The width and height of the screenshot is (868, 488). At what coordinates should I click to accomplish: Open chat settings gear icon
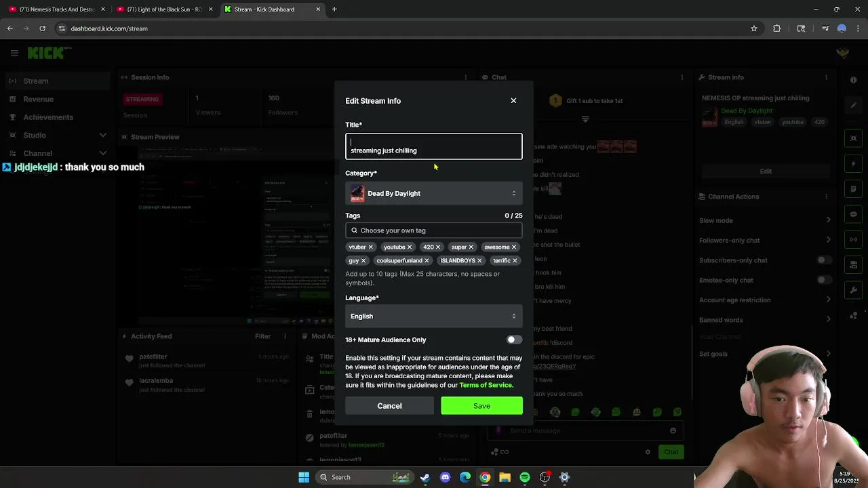tap(648, 452)
